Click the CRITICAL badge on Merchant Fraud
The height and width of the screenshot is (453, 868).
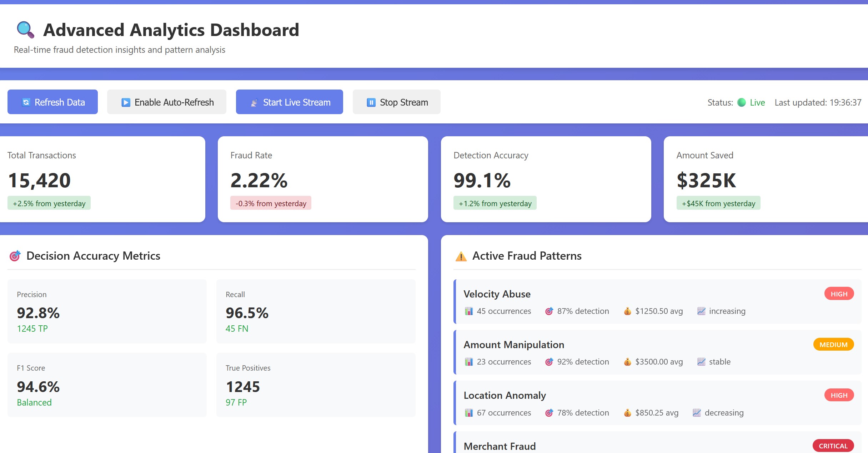tap(833, 446)
